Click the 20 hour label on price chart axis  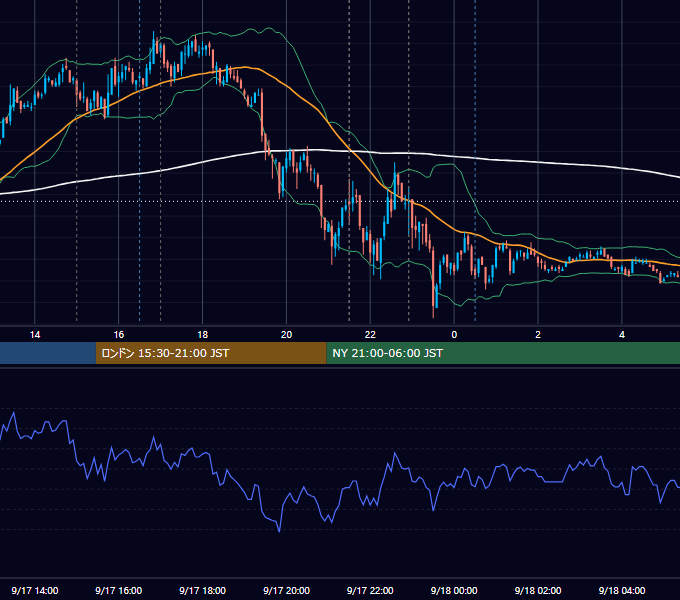[x=286, y=335]
